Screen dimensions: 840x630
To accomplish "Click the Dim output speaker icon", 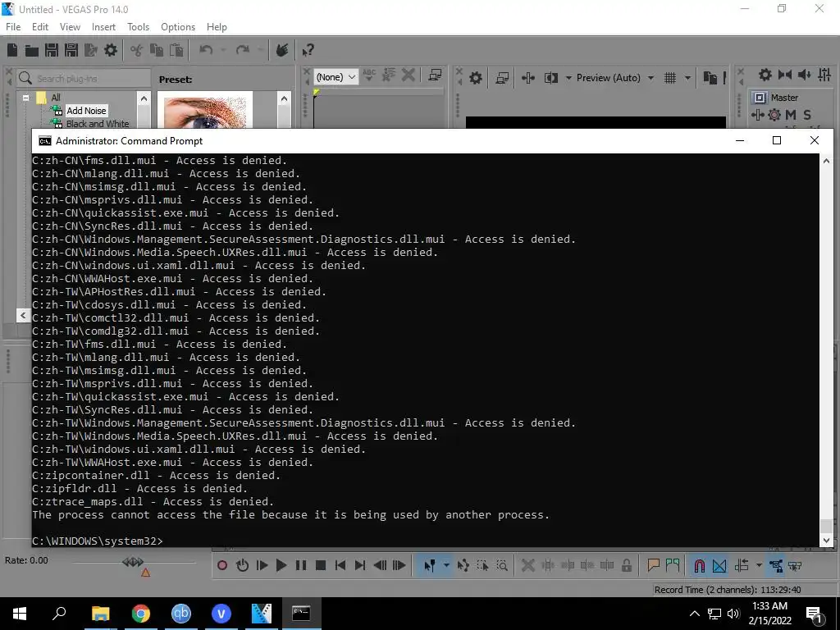I will (x=804, y=75).
